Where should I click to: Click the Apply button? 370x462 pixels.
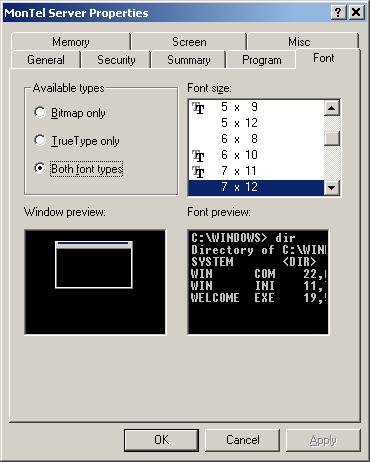coord(323,440)
